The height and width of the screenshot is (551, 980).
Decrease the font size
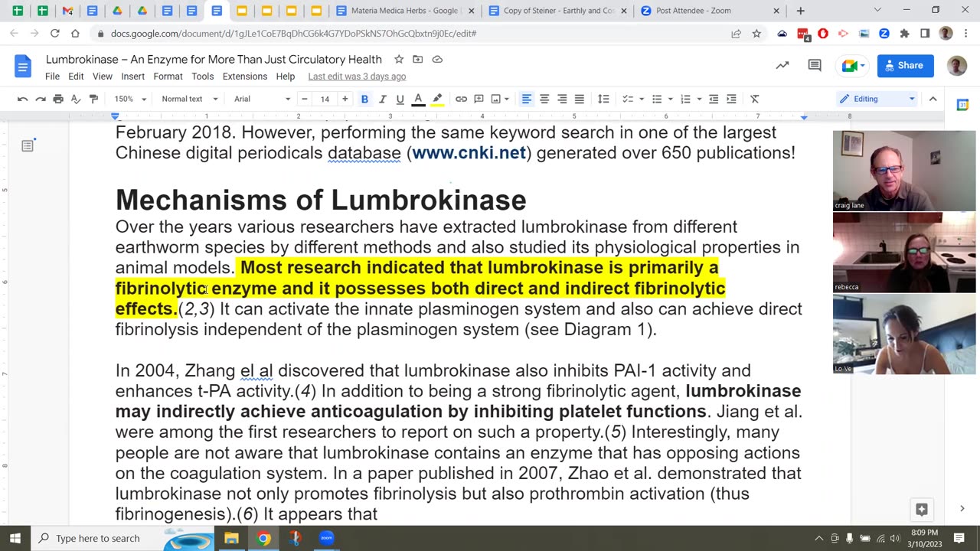tap(305, 99)
